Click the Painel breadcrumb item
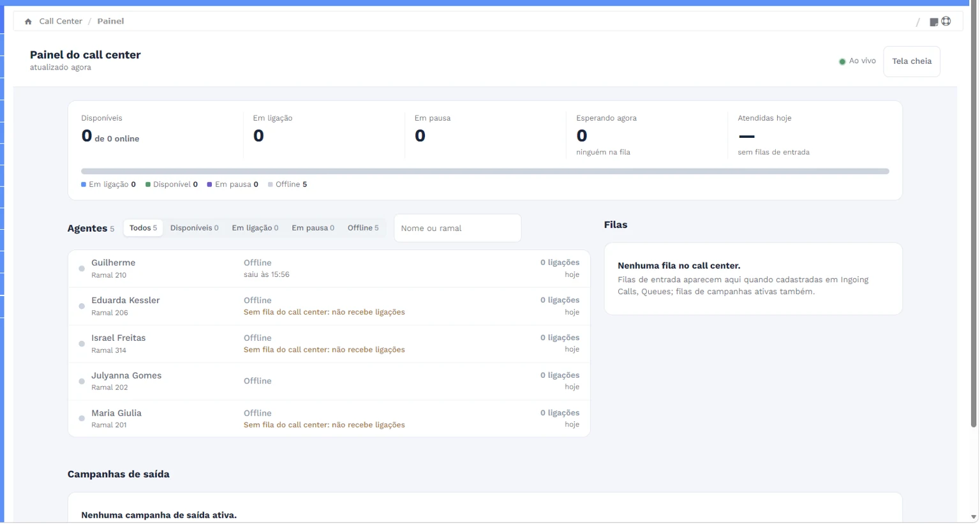Screen dimensions: 980x524 110,21
